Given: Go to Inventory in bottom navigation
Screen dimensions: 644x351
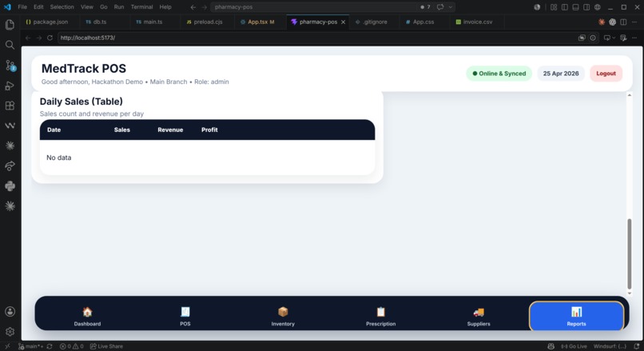Looking at the screenshot, I should pos(283,316).
